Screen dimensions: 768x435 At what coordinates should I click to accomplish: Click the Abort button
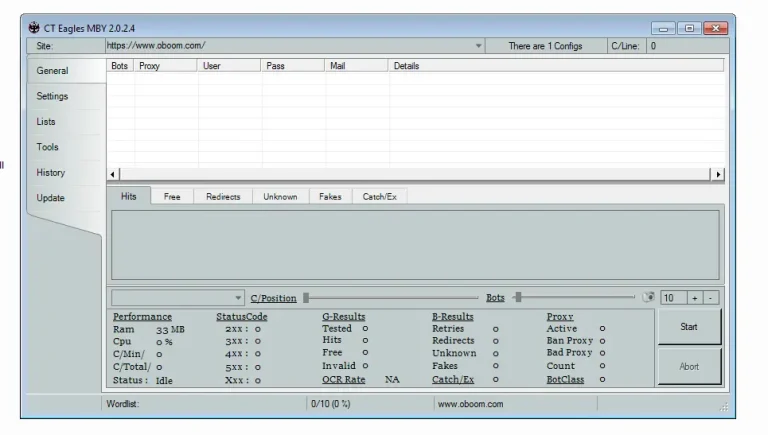coord(689,366)
